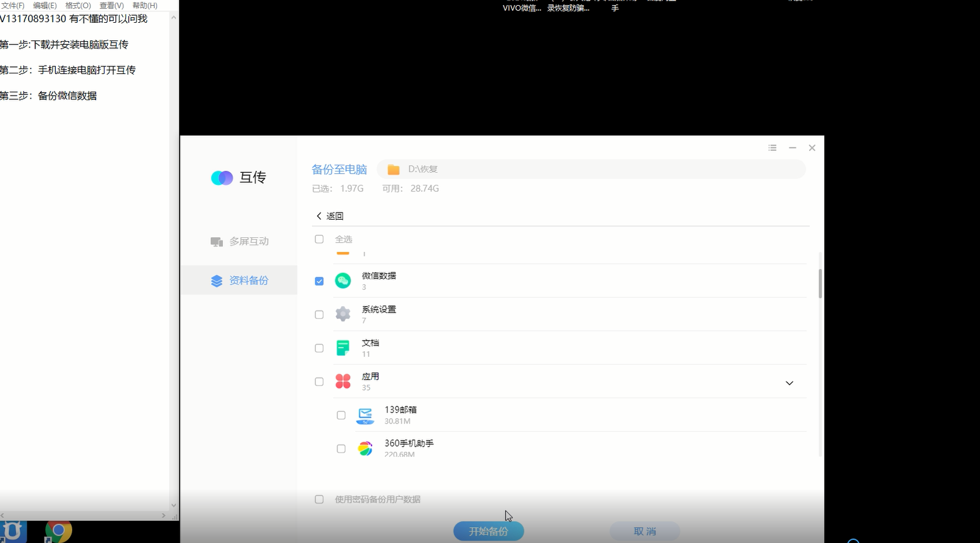
Task: Click the 互传 app logo
Action: [222, 178]
